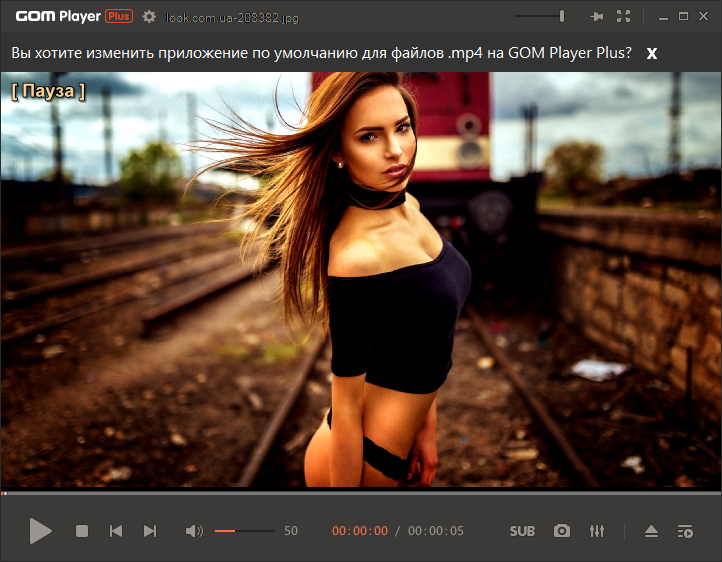Click the current time 00:00:00

360,531
